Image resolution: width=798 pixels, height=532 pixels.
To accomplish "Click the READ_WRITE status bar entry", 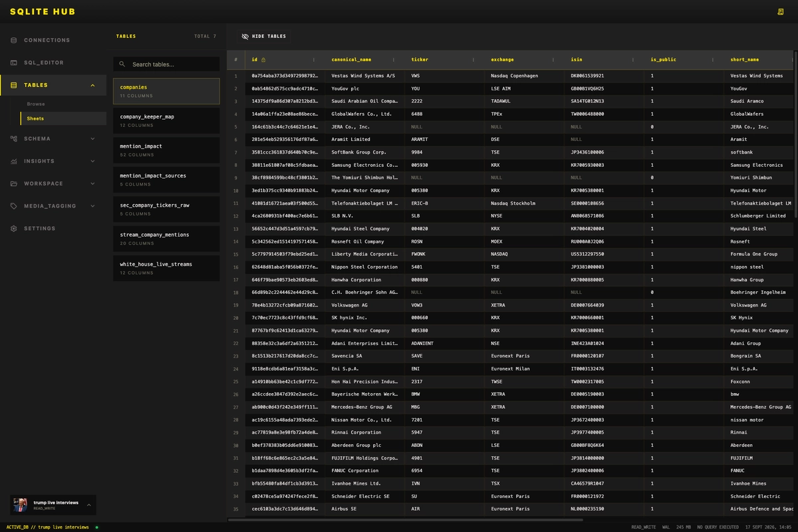I will coord(643,527).
